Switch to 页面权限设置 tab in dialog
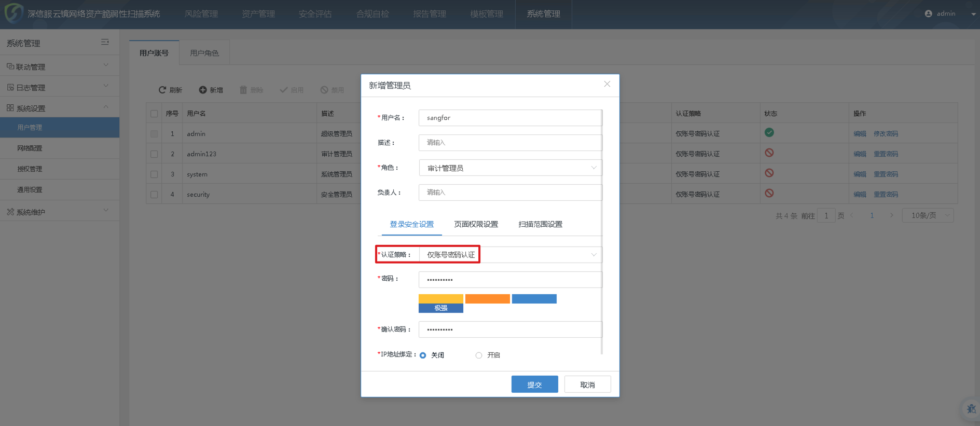The width and height of the screenshot is (980, 426). (476, 224)
